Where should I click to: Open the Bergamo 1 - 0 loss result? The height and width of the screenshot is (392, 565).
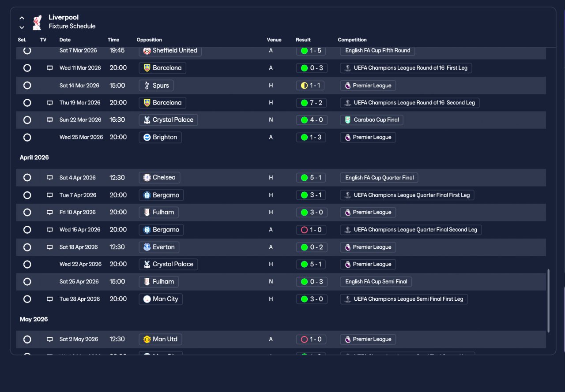312,230
